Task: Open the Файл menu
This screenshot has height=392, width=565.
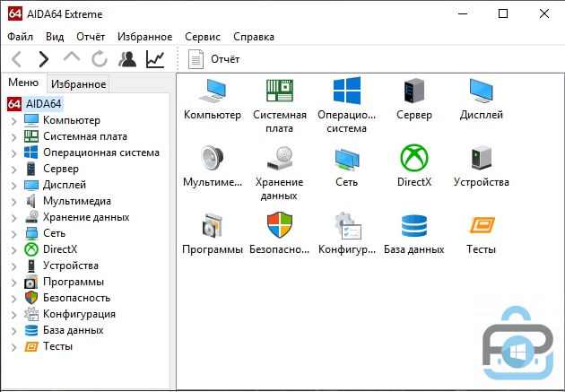Action: click(x=20, y=37)
